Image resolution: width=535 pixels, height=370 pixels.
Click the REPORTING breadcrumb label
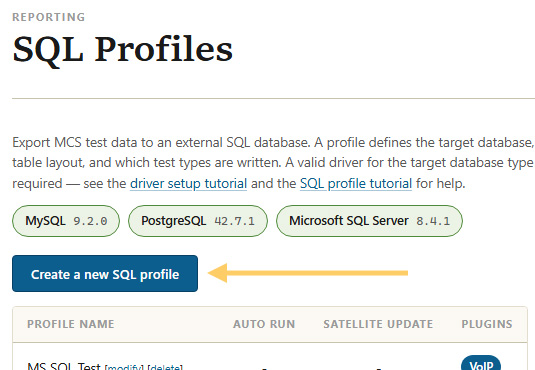click(48, 17)
